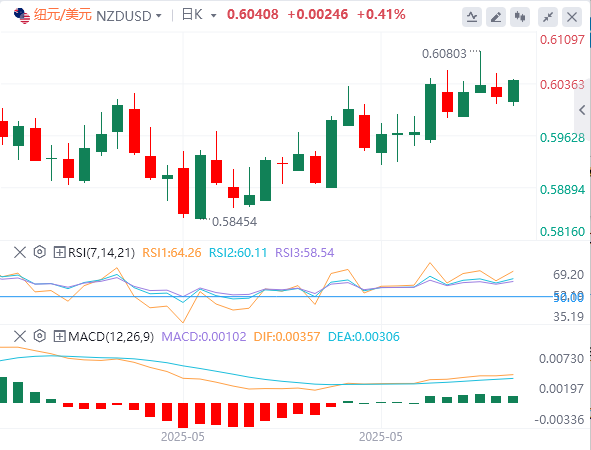Viewport: 591px width, 450px height.
Task: Click the 0.60363 price axis label
Action: (x=562, y=84)
